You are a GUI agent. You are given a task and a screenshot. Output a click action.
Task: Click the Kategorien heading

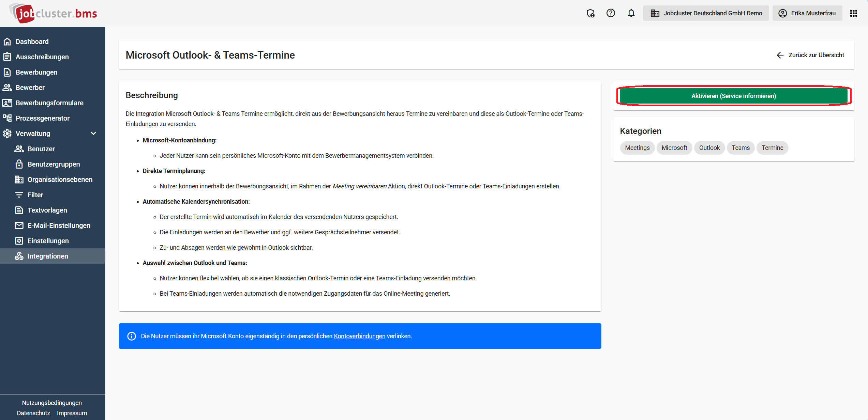tap(640, 131)
